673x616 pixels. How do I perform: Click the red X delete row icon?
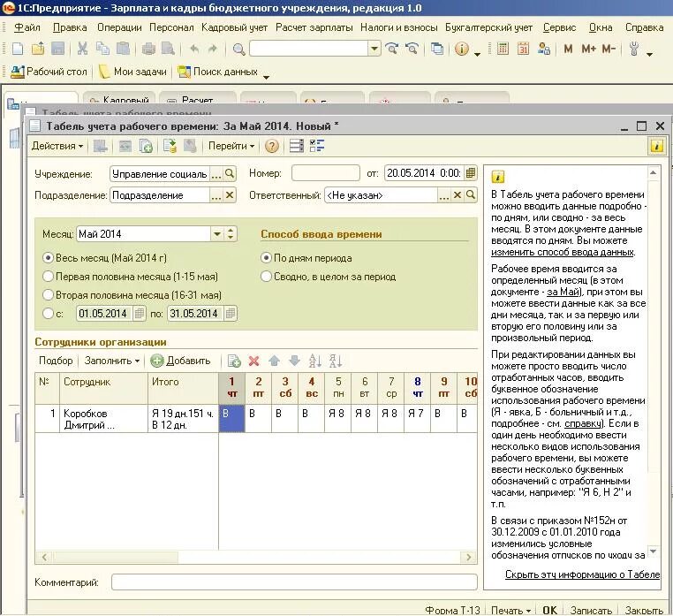(x=254, y=361)
